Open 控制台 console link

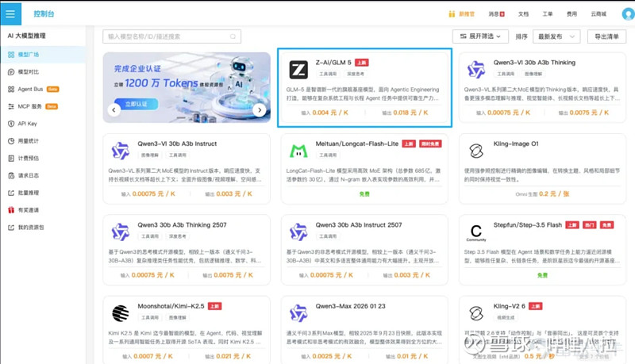pyautogui.click(x=44, y=13)
